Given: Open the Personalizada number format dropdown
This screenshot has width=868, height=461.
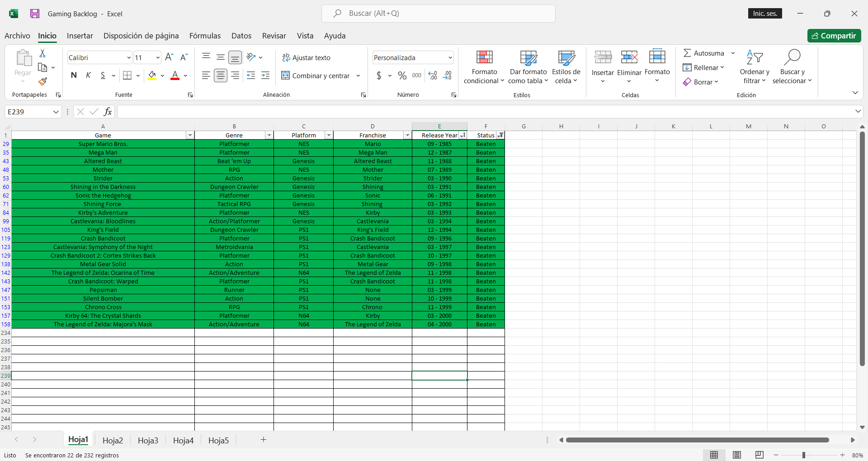Looking at the screenshot, I should click(450, 58).
